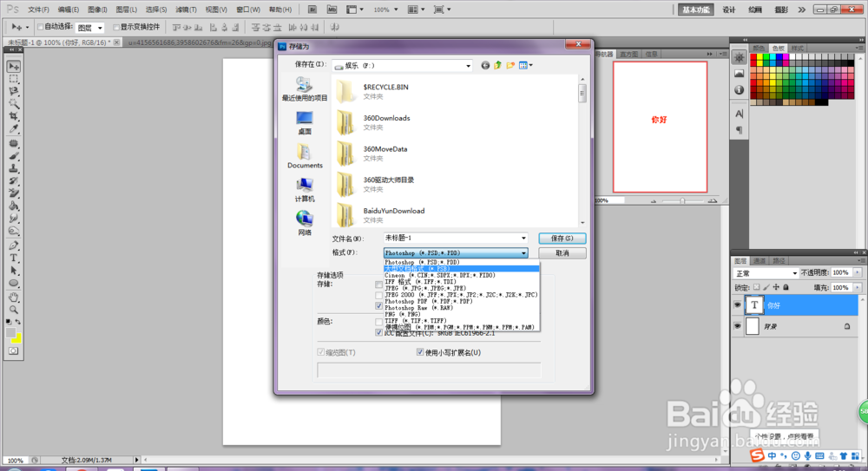
Task: Select the Crop tool
Action: (14, 116)
